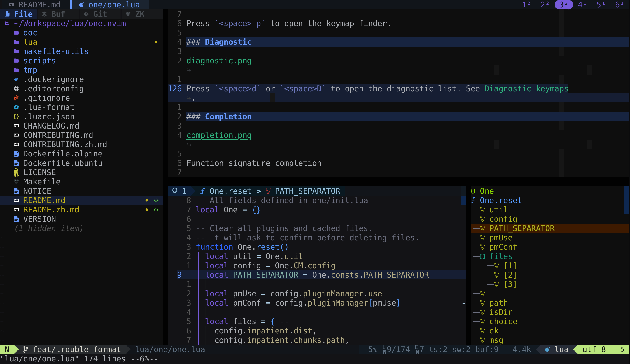Go to tab page 1

pos(526,4)
